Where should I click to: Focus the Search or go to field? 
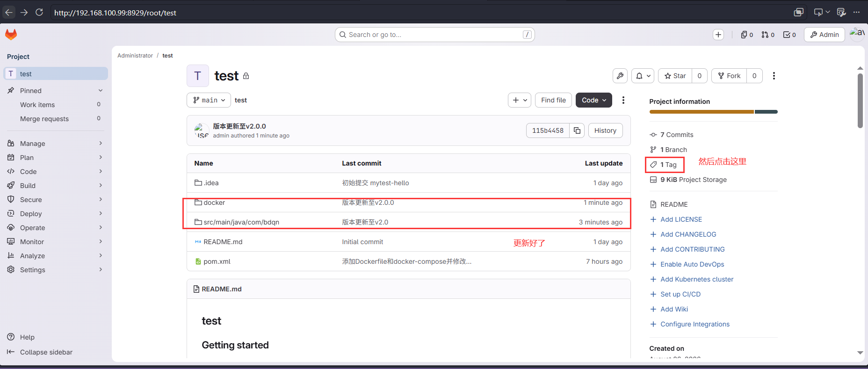click(434, 35)
